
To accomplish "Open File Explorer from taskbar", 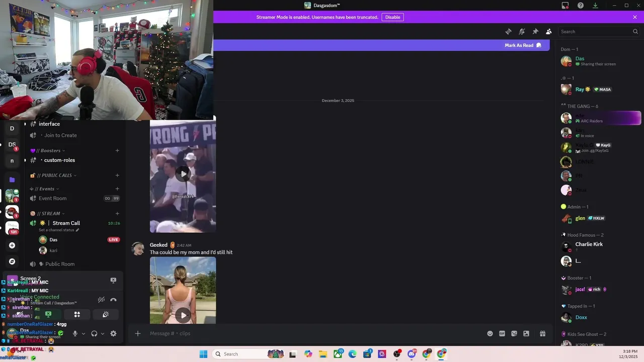I will [323, 354].
